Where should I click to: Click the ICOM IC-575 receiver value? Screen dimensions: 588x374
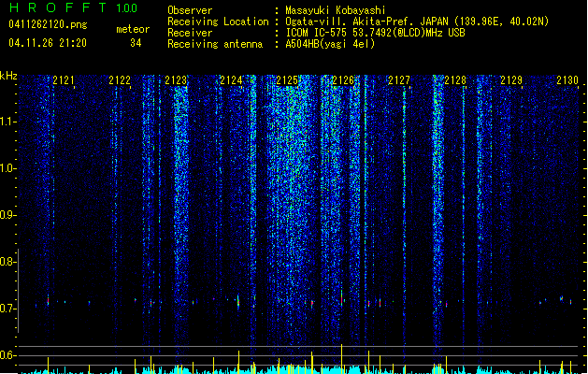(376, 33)
